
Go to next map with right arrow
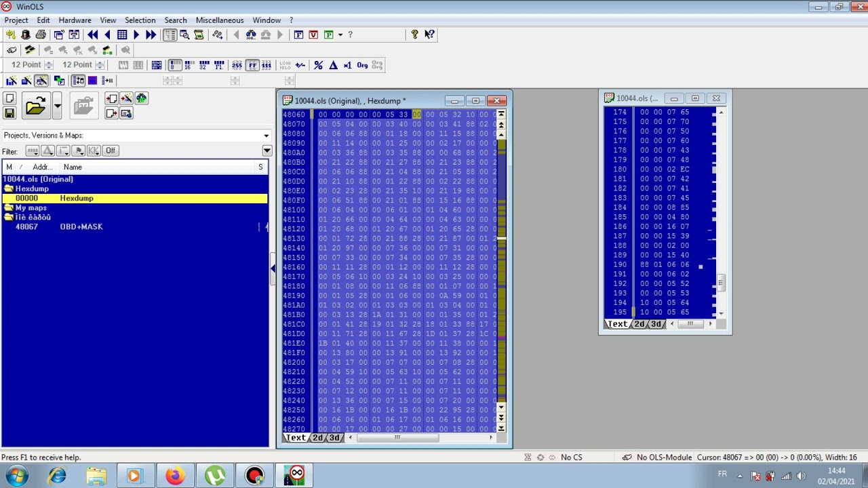point(136,35)
